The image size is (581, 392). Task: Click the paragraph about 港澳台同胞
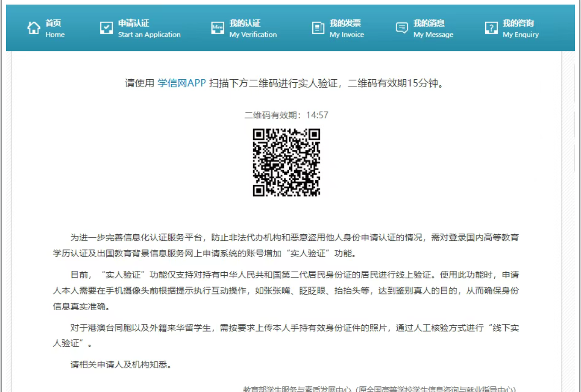pos(286,335)
